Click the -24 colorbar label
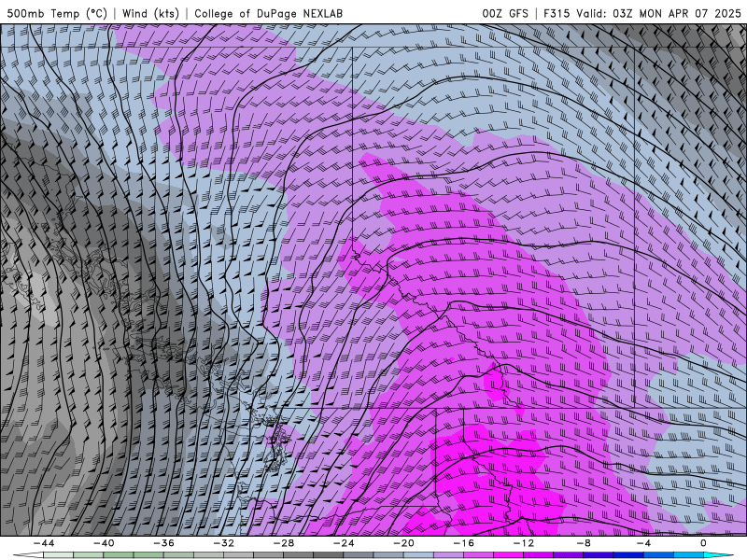The height and width of the screenshot is (560, 747). [x=344, y=543]
